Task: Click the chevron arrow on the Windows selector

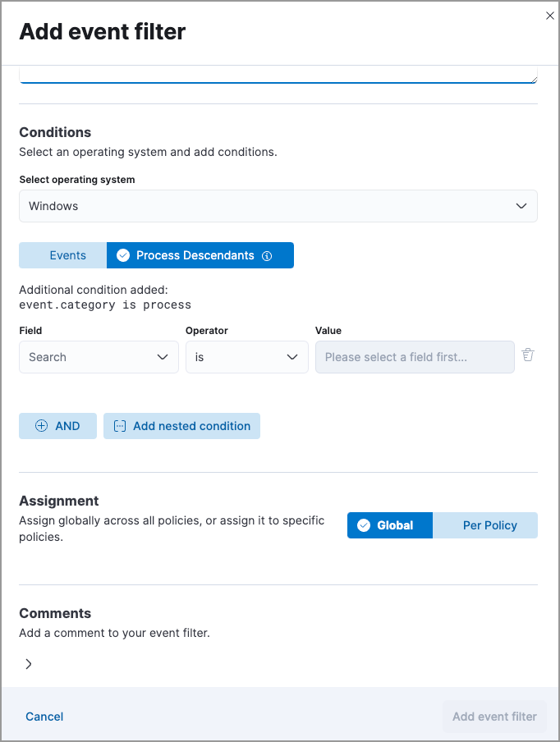Action: point(521,206)
